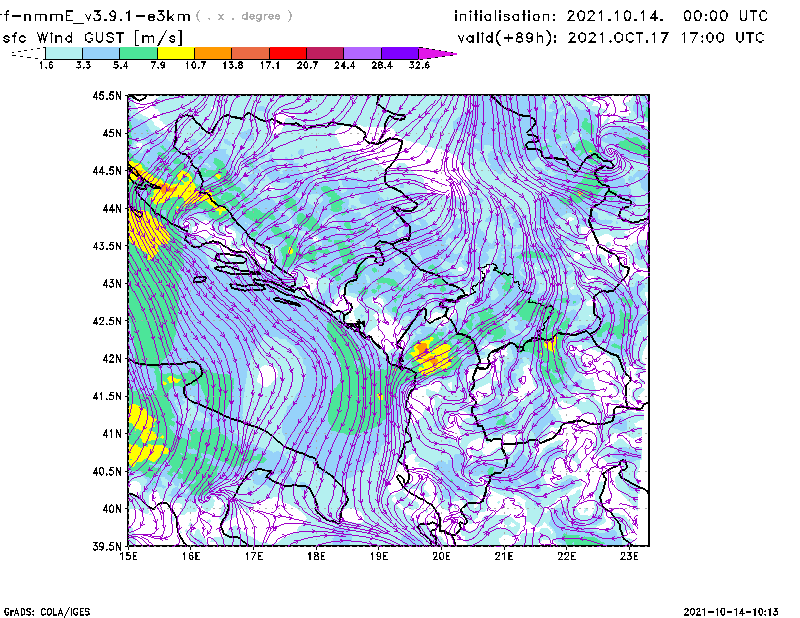Click the 19E longitude label
Screen dimensions: 800x618
(379, 556)
